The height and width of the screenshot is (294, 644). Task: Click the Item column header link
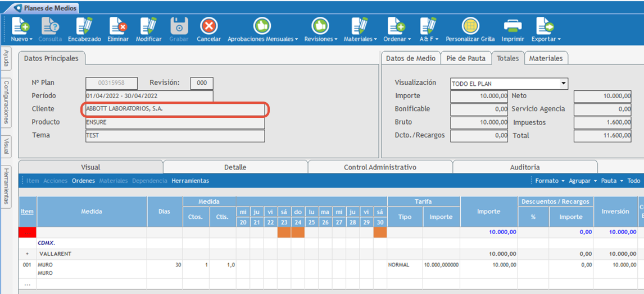[x=28, y=212]
